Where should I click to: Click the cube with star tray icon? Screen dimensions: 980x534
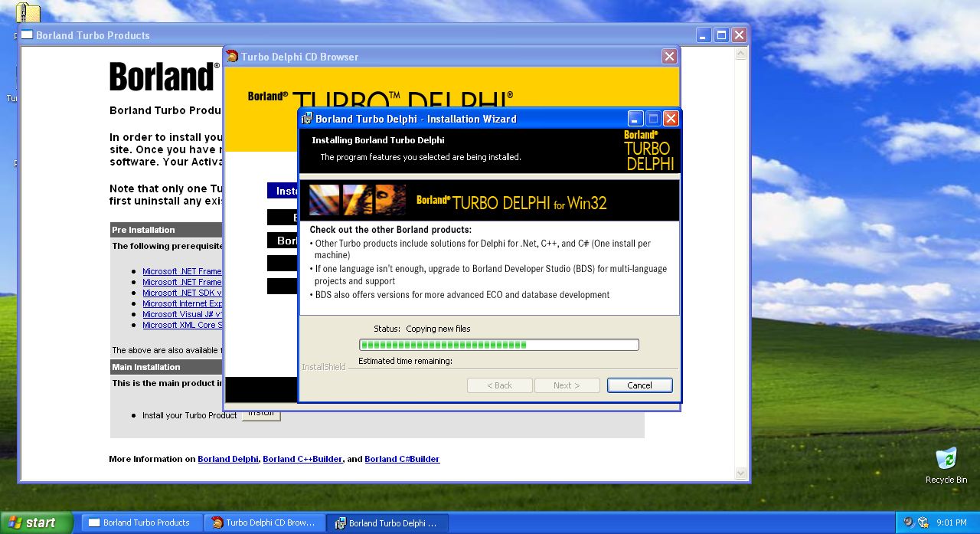tap(923, 523)
